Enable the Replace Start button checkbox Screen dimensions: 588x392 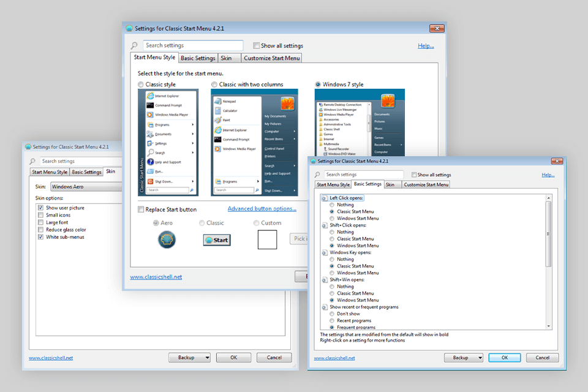(x=141, y=209)
